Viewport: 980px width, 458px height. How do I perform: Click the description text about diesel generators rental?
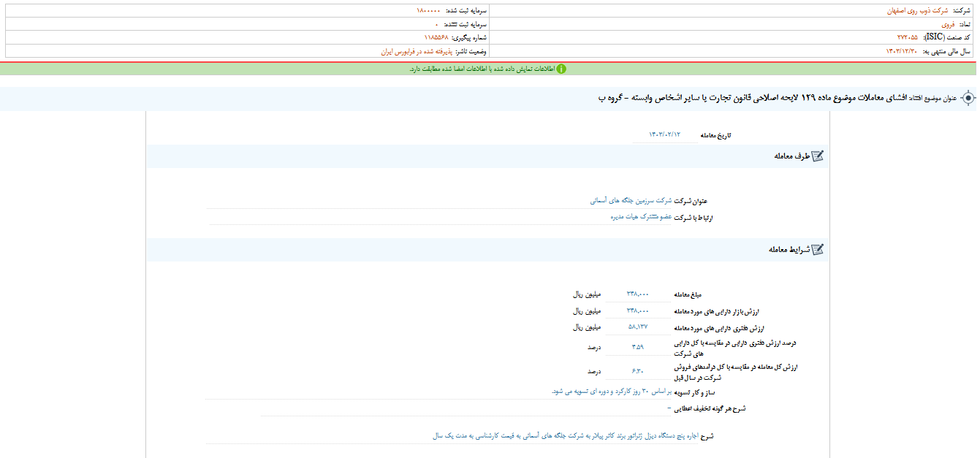[x=565, y=436]
